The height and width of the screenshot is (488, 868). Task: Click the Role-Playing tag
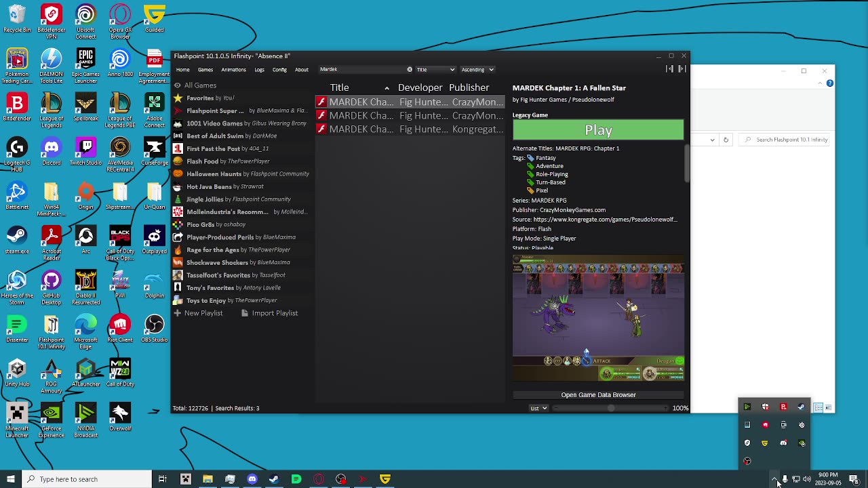pos(551,174)
